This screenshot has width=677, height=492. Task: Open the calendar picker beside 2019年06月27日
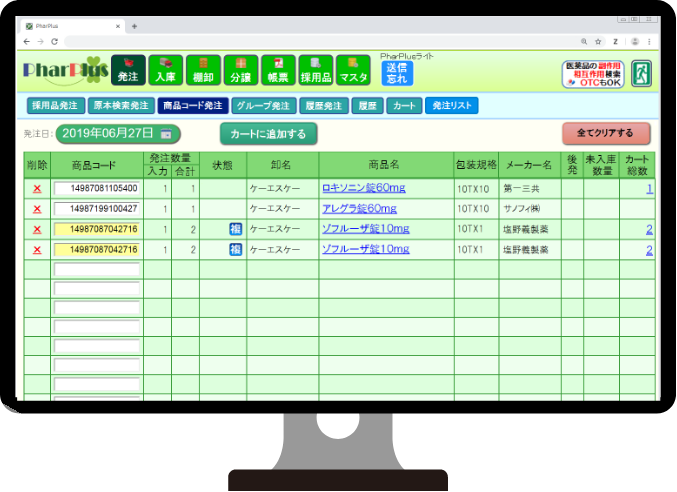click(x=167, y=133)
